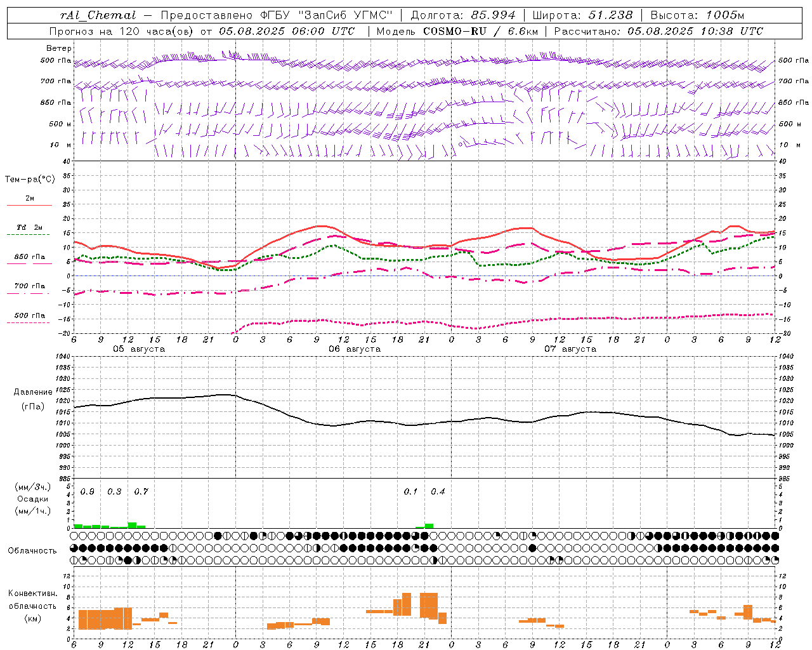
Task: Select the provider text ФГБУ "ЗапСиб УГМС"
Action: pyautogui.click(x=327, y=15)
